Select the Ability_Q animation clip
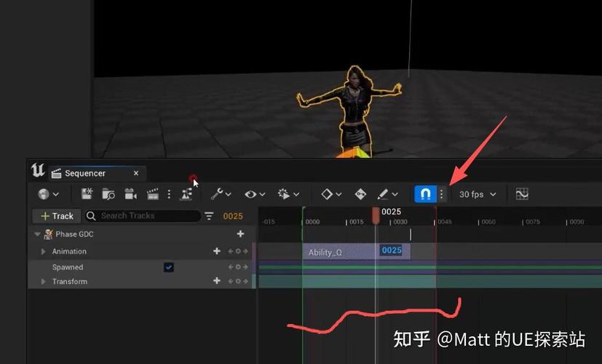The height and width of the screenshot is (364, 602). pyautogui.click(x=356, y=252)
